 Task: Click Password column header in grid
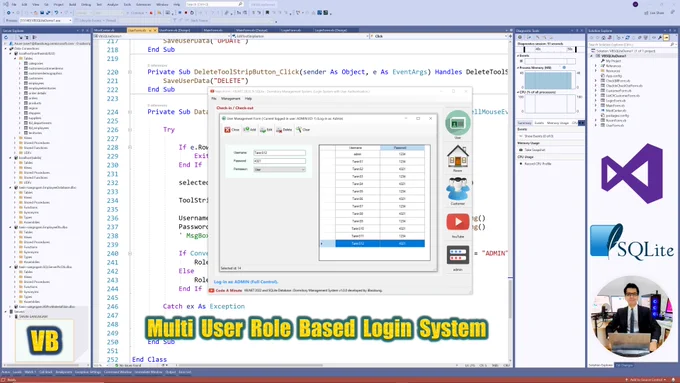coord(402,148)
